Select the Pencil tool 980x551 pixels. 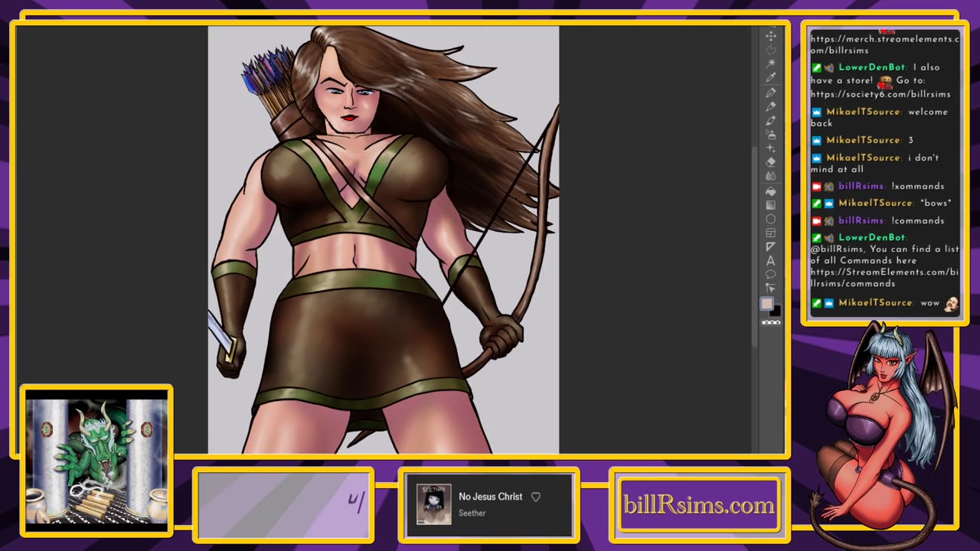click(771, 106)
